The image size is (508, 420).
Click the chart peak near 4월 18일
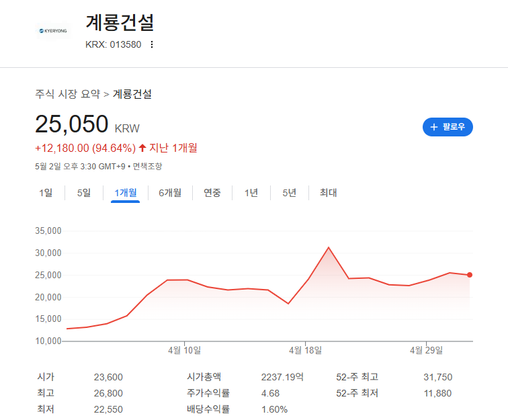tap(329, 247)
